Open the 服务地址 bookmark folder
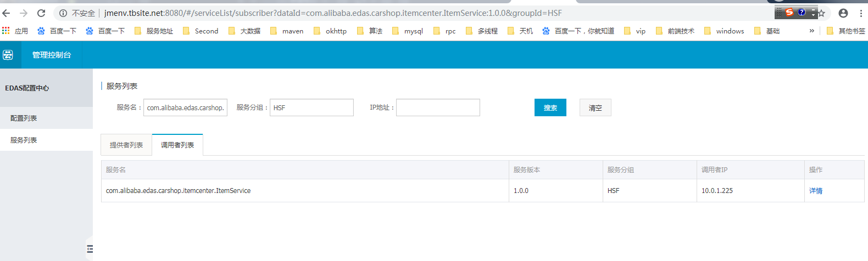Viewport: 868px width, 261px height. pos(154,31)
